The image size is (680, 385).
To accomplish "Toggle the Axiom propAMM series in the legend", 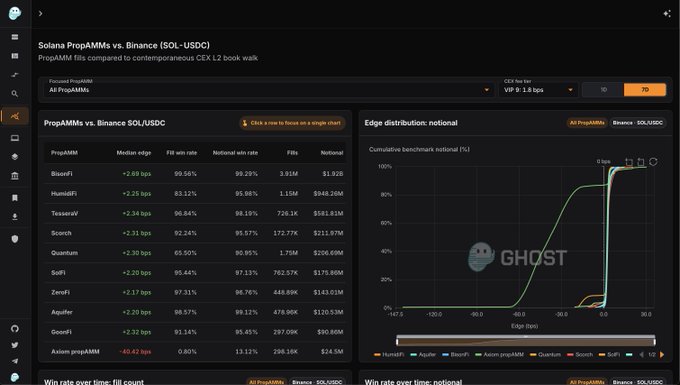I will pos(500,355).
